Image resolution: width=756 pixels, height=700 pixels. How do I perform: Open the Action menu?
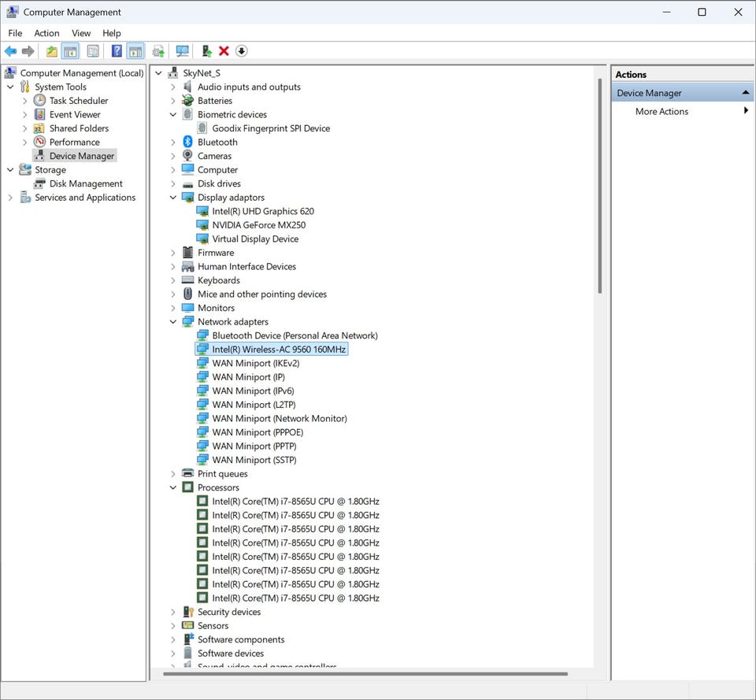click(46, 33)
